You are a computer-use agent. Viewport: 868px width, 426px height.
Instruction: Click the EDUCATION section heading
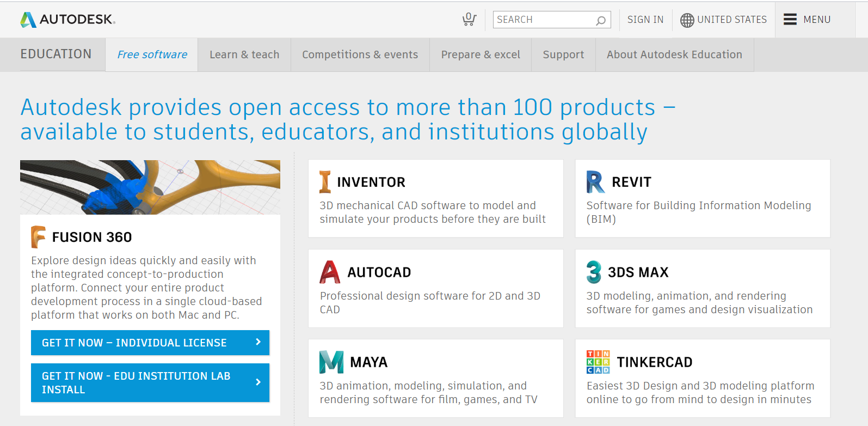click(x=56, y=54)
